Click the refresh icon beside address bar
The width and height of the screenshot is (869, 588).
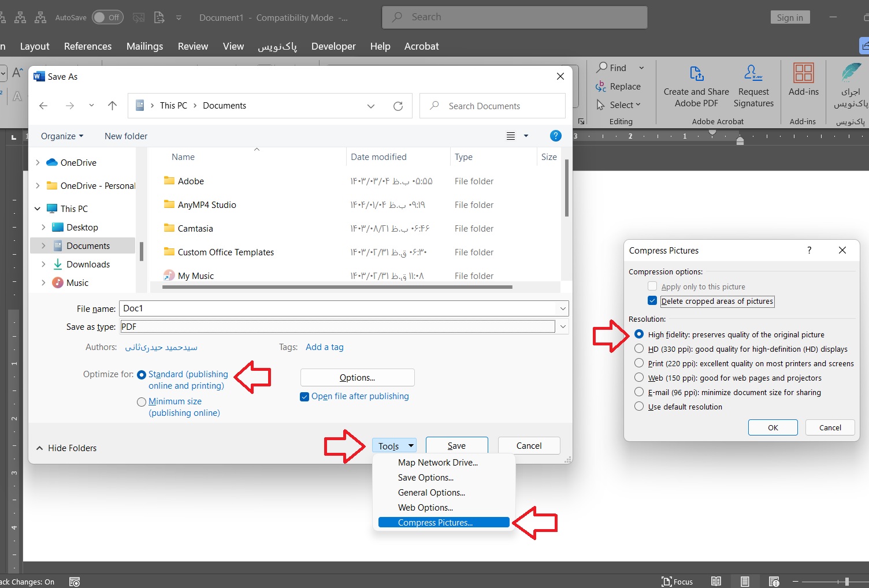[x=398, y=106]
